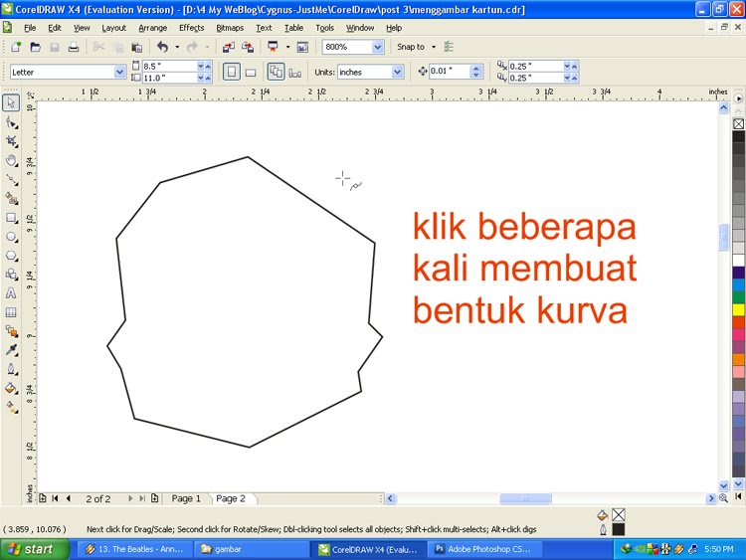This screenshot has width=746, height=560.
Task: Click the duplicate distance x 0.25" field
Action: click(x=537, y=66)
